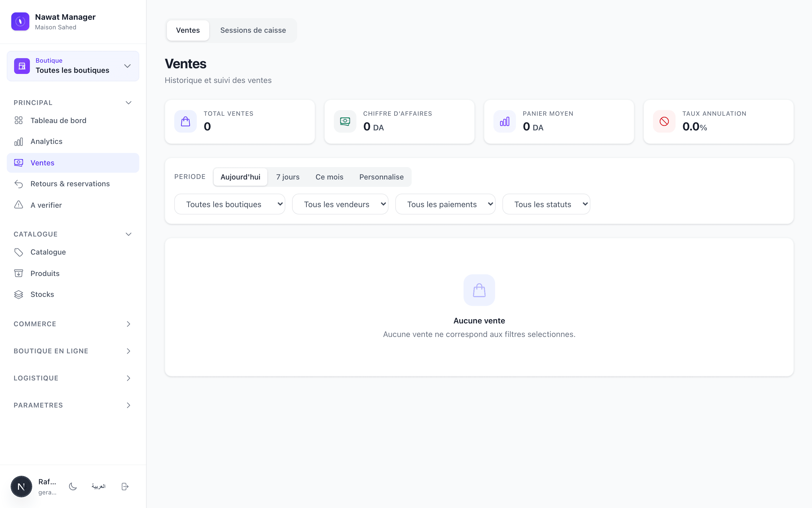812x508 pixels.
Task: Expand the COMMERCE section
Action: (x=73, y=324)
